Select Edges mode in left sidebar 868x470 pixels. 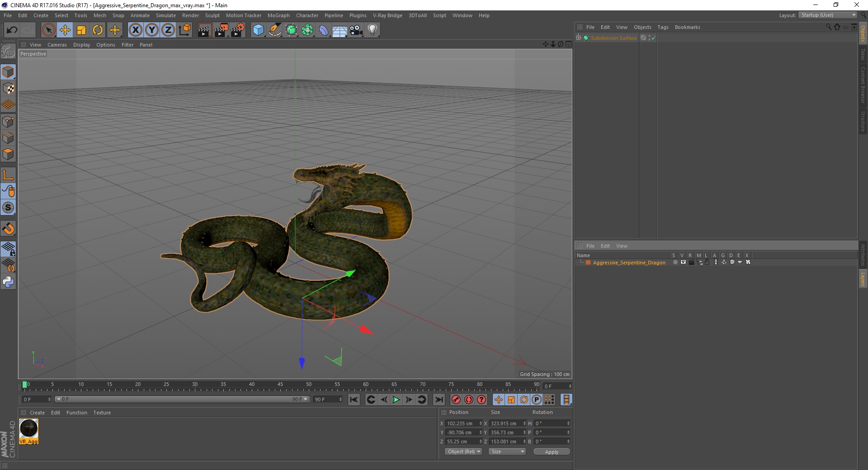tap(8, 138)
